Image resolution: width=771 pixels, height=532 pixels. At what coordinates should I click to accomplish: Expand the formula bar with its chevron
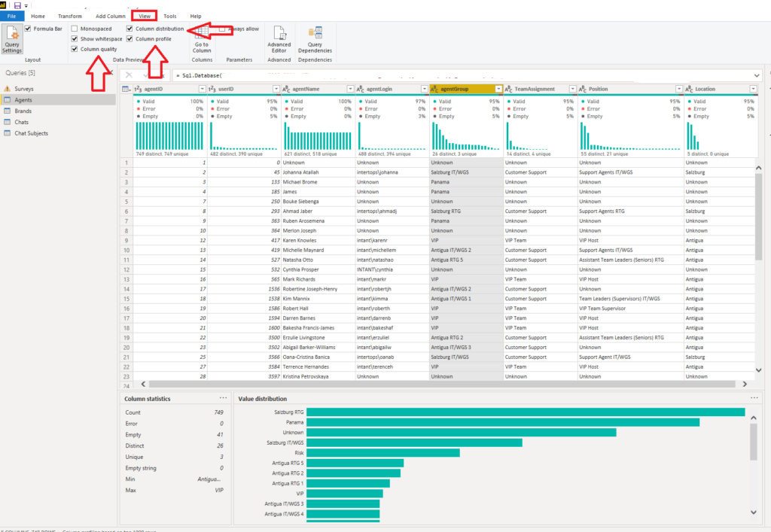coord(757,74)
